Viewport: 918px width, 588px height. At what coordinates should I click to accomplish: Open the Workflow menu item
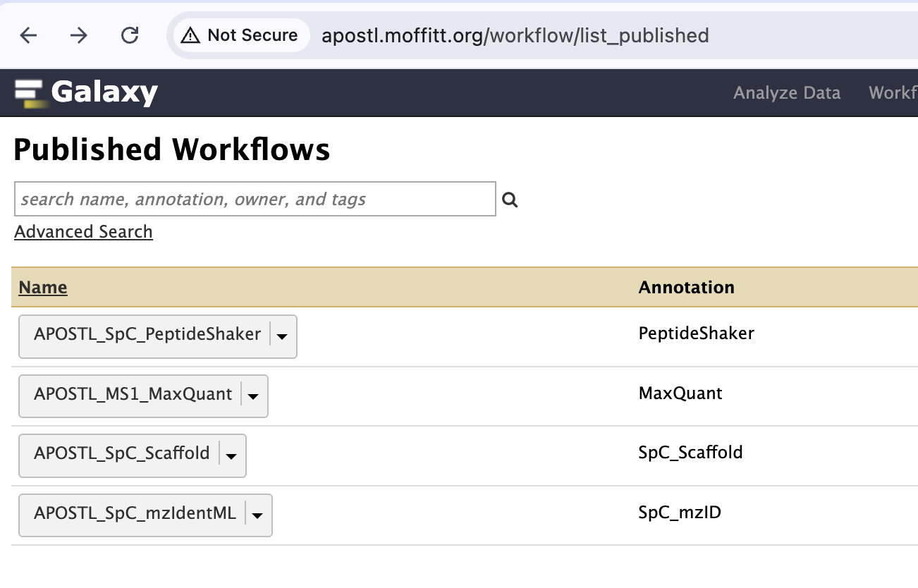[x=893, y=93]
